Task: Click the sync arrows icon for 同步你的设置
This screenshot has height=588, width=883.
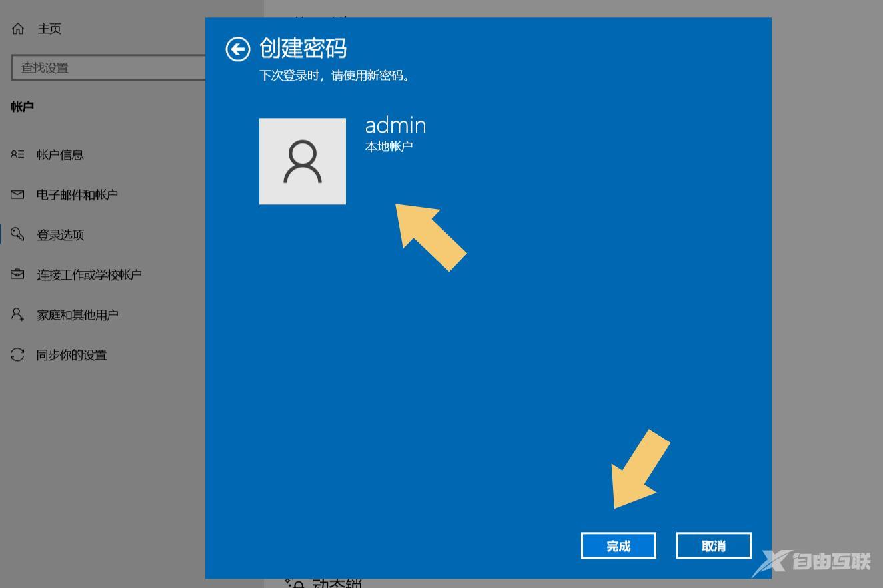Action: pyautogui.click(x=17, y=354)
